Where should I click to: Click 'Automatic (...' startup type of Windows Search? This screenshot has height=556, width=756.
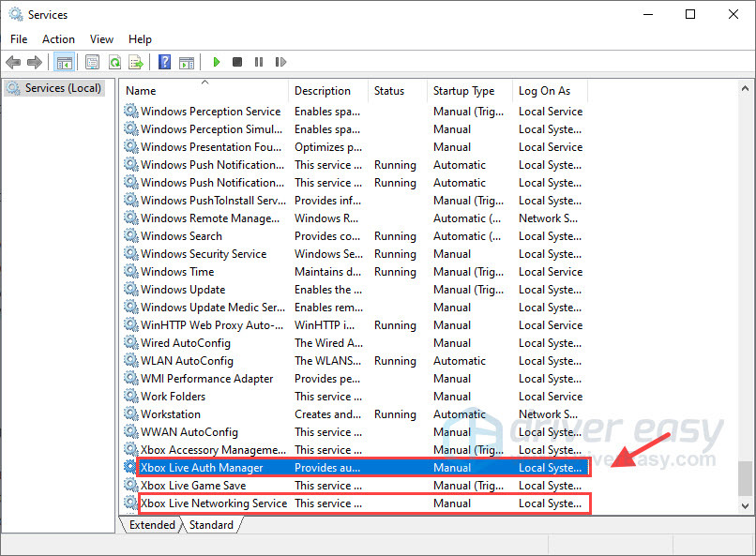click(467, 236)
